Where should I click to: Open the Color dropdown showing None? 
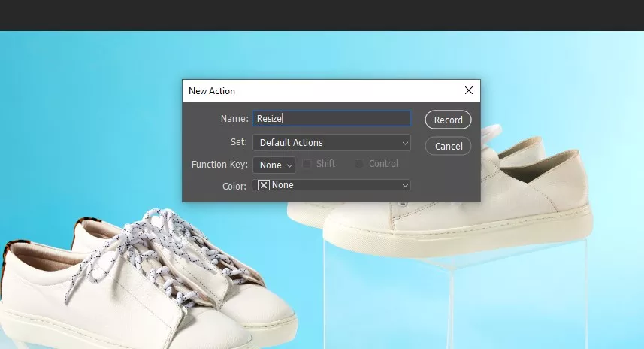(332, 185)
